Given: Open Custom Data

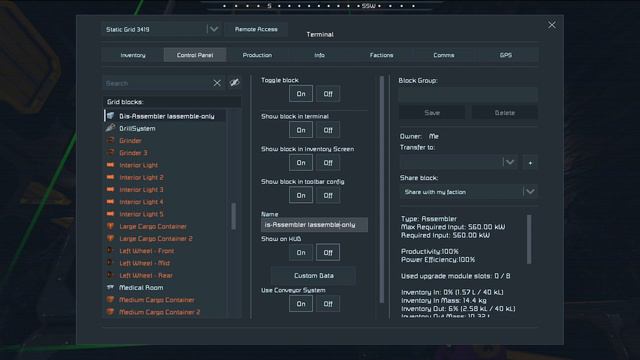Looking at the screenshot, I should 313,276.
